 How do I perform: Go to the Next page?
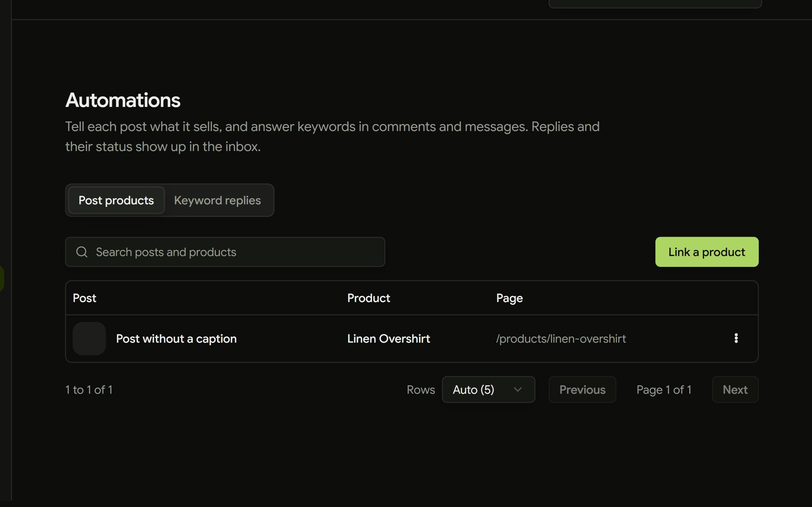tap(735, 389)
